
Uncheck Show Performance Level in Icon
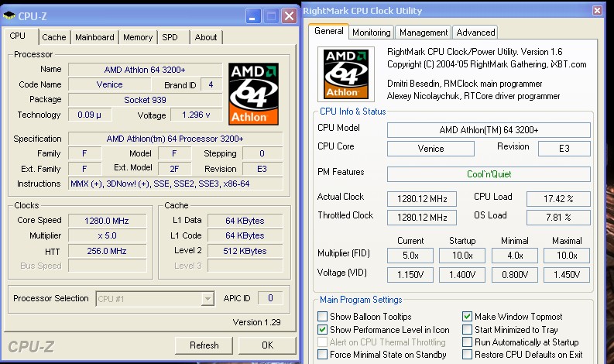(x=322, y=329)
